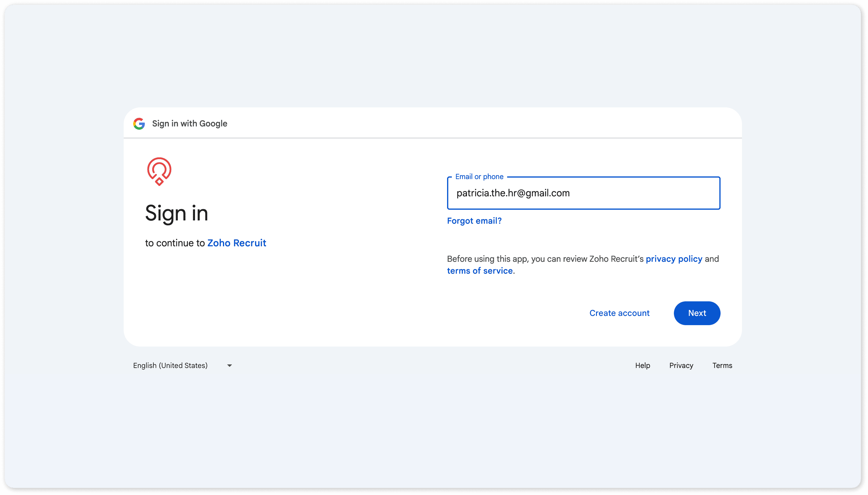Click the language dropdown arrow

pyautogui.click(x=229, y=366)
